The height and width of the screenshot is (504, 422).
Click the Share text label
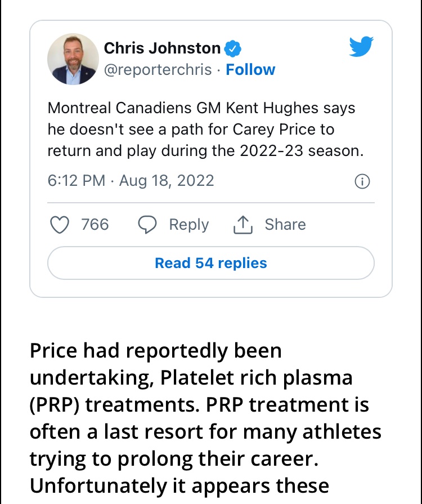click(285, 224)
